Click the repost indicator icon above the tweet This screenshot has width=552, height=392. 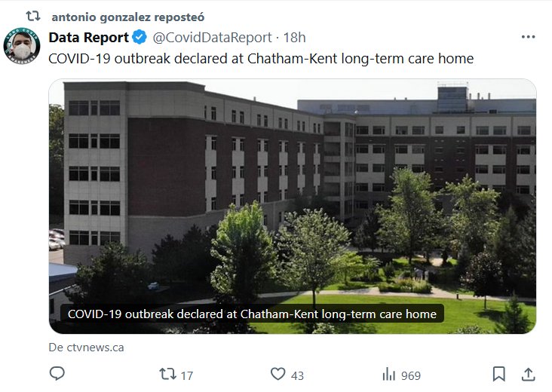pos(33,16)
